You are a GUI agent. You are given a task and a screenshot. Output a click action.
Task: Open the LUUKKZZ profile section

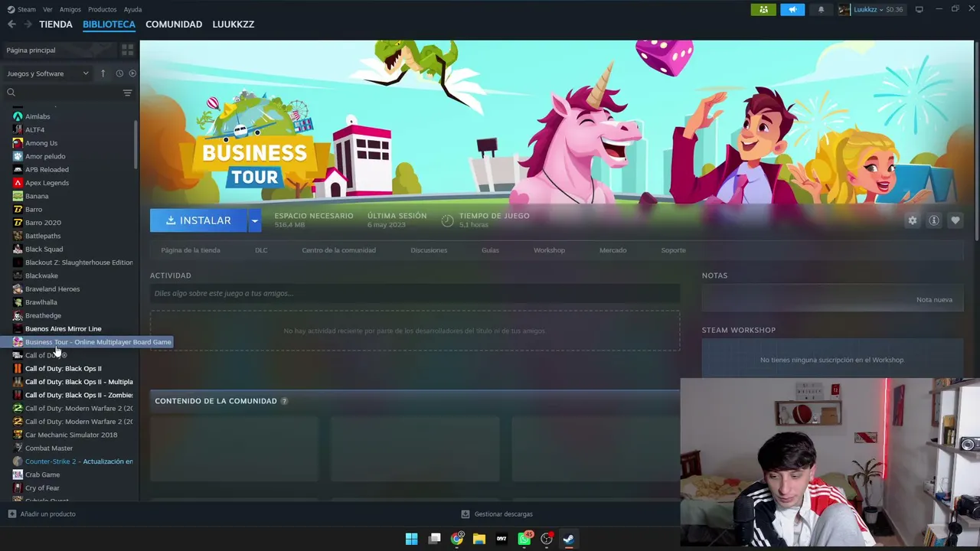pyautogui.click(x=234, y=24)
